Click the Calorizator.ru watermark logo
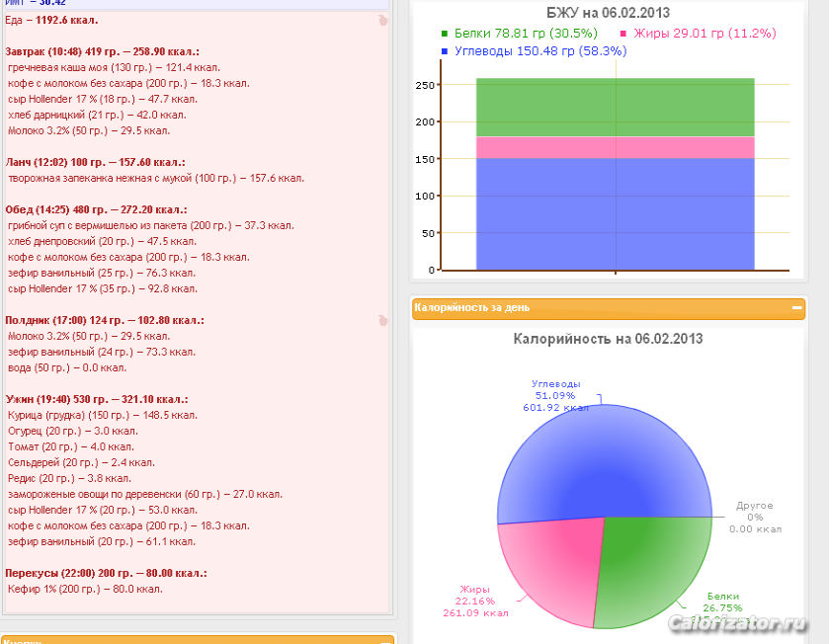The width and height of the screenshot is (829, 644). tap(737, 622)
